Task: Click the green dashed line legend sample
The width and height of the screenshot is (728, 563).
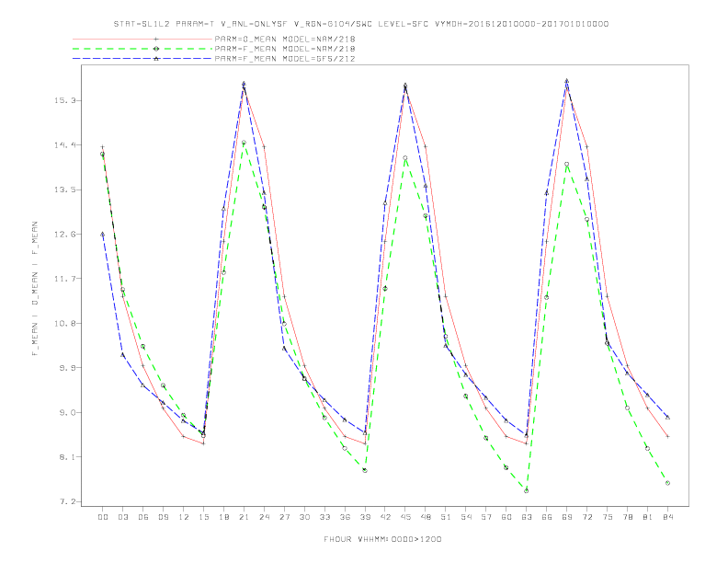Action: point(142,49)
